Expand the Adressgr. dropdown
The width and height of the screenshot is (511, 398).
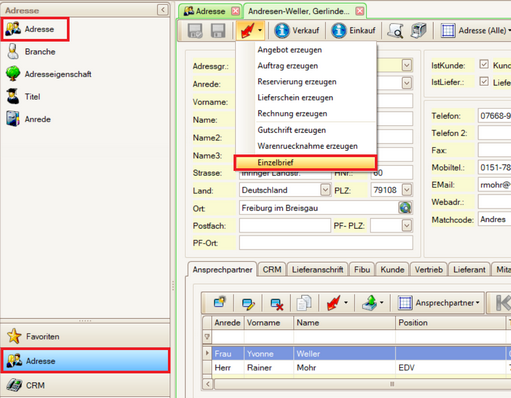click(x=407, y=65)
